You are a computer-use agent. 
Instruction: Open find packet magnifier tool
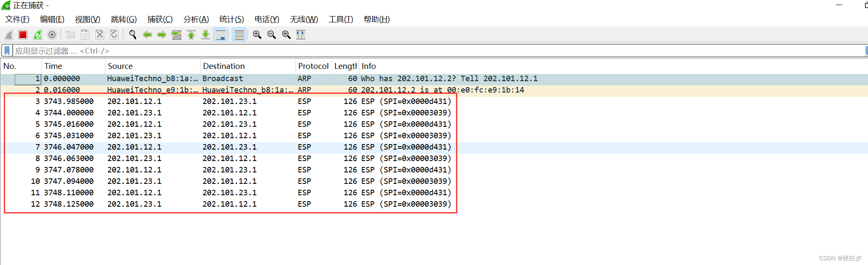point(132,35)
